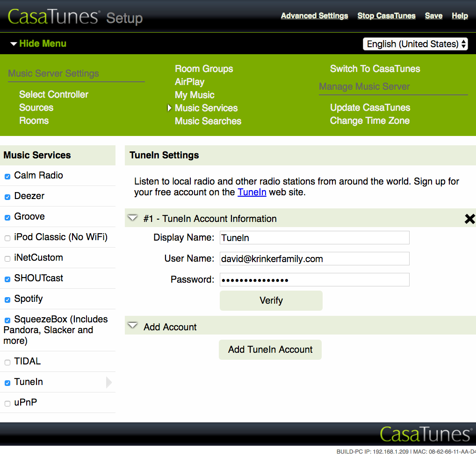Enable the TIDAL checkbox
The width and height of the screenshot is (476, 456).
pyautogui.click(x=7, y=362)
